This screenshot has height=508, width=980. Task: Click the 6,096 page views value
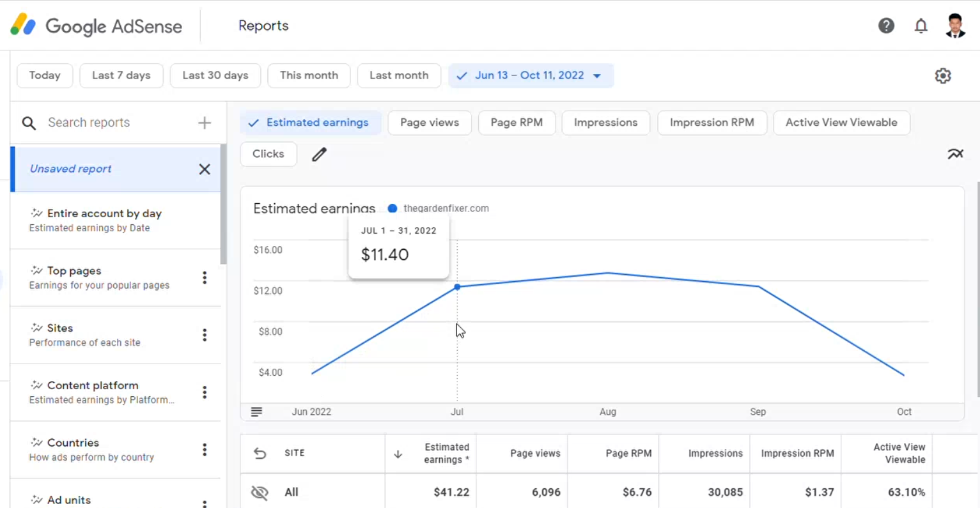coord(546,492)
